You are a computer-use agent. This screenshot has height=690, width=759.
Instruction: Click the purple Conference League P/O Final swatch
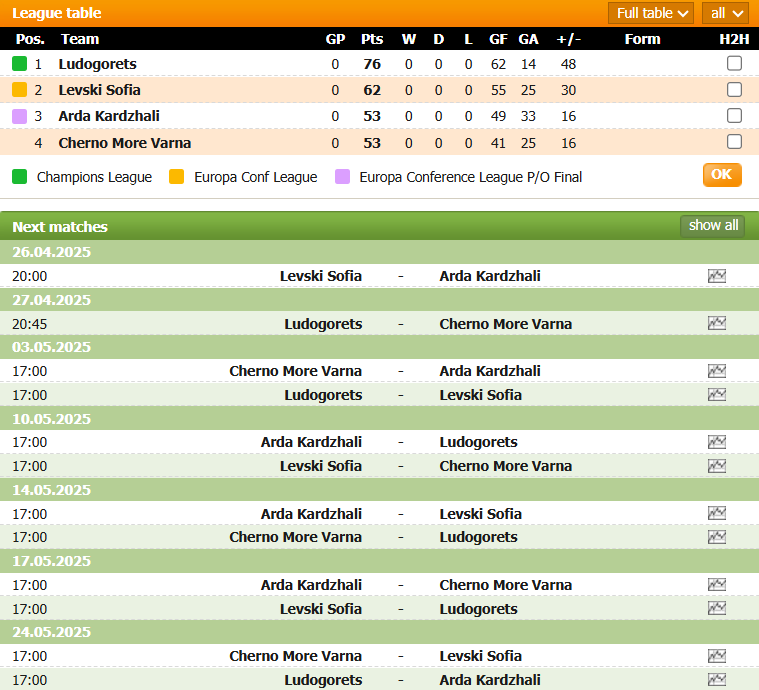click(x=342, y=177)
